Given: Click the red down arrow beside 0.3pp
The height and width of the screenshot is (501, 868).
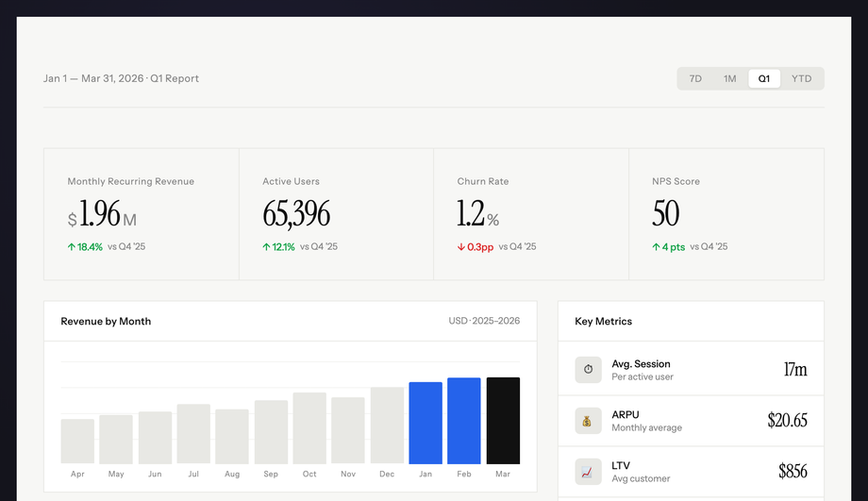Looking at the screenshot, I should pos(461,247).
